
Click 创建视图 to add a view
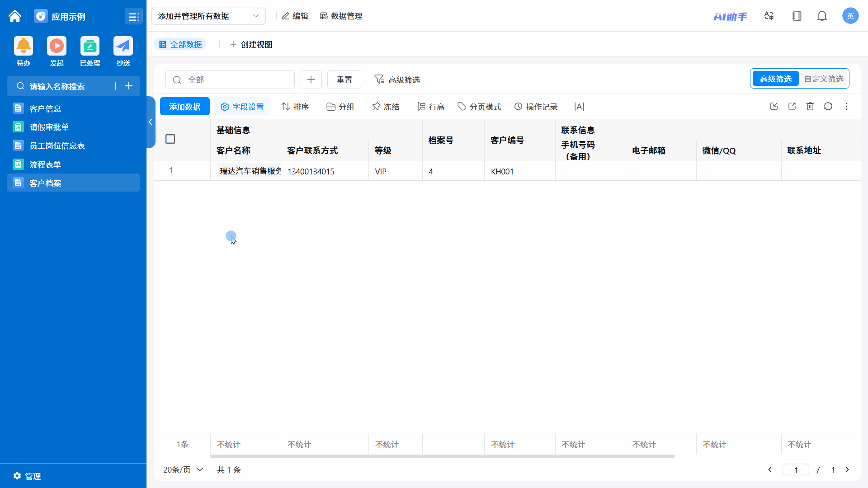(251, 44)
